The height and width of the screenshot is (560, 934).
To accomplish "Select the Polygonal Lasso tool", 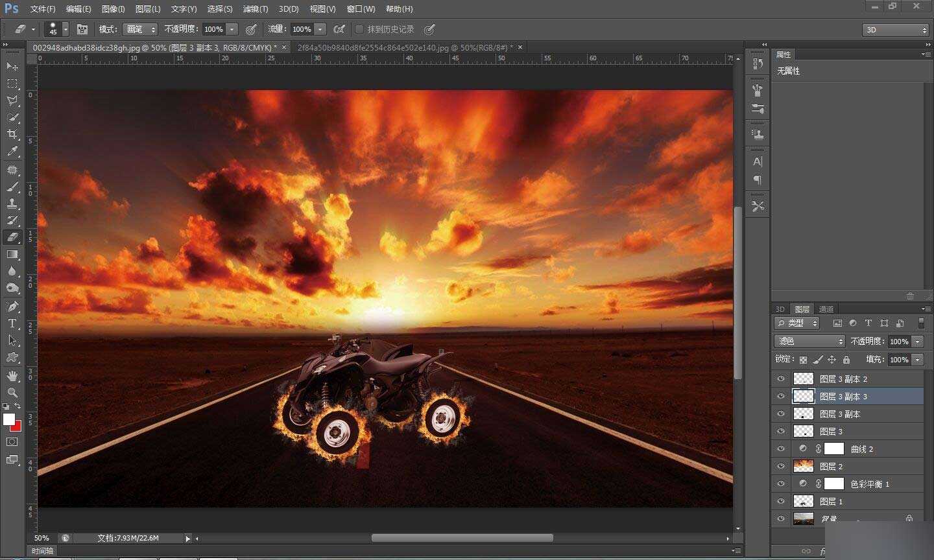I will [x=12, y=100].
